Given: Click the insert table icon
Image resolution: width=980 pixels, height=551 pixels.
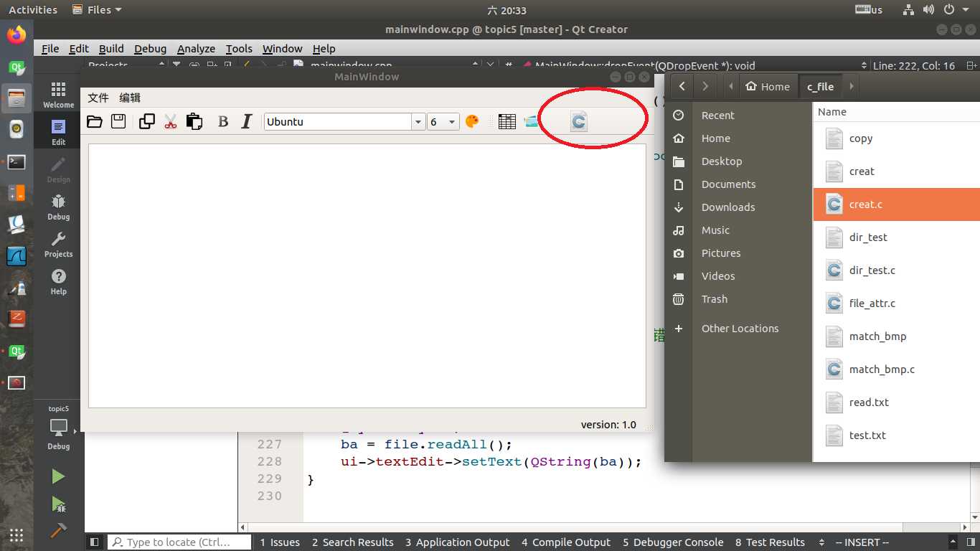Looking at the screenshot, I should click(x=507, y=122).
